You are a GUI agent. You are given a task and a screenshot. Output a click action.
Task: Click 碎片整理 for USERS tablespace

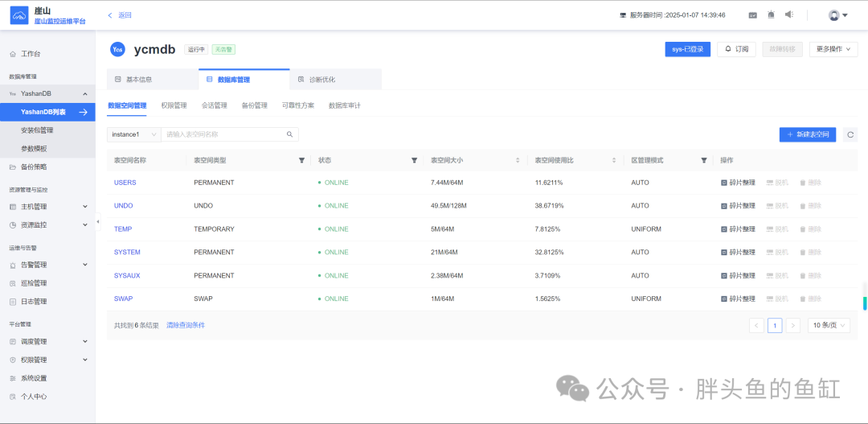pos(738,183)
